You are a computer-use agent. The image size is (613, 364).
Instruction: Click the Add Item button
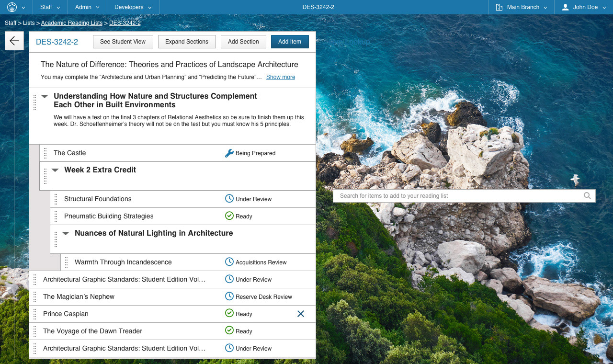pyautogui.click(x=290, y=42)
